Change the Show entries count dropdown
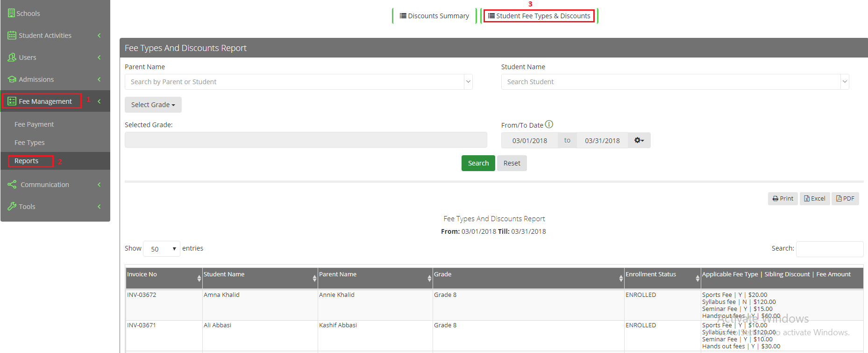 pyautogui.click(x=162, y=249)
